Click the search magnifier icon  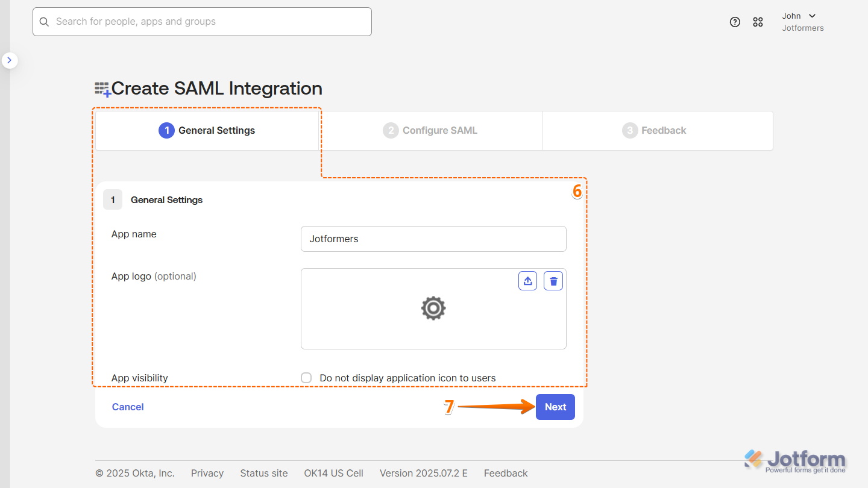pos(44,22)
